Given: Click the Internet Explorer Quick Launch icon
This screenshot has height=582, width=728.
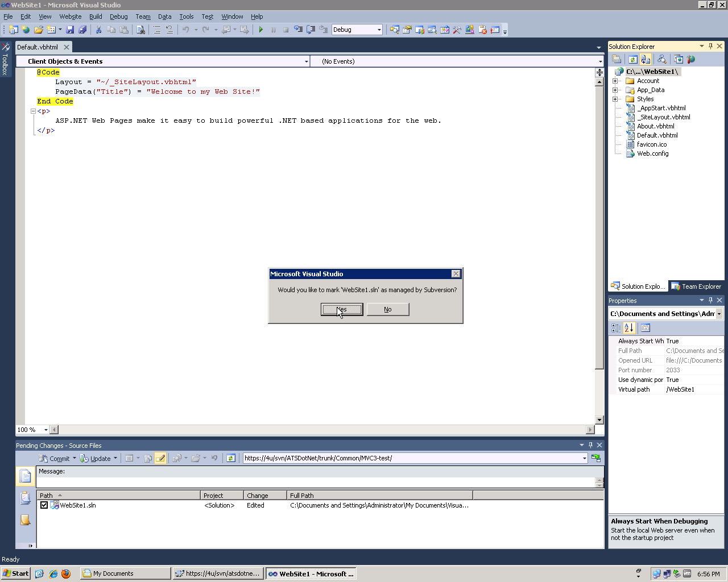Looking at the screenshot, I should pyautogui.click(x=53, y=573).
